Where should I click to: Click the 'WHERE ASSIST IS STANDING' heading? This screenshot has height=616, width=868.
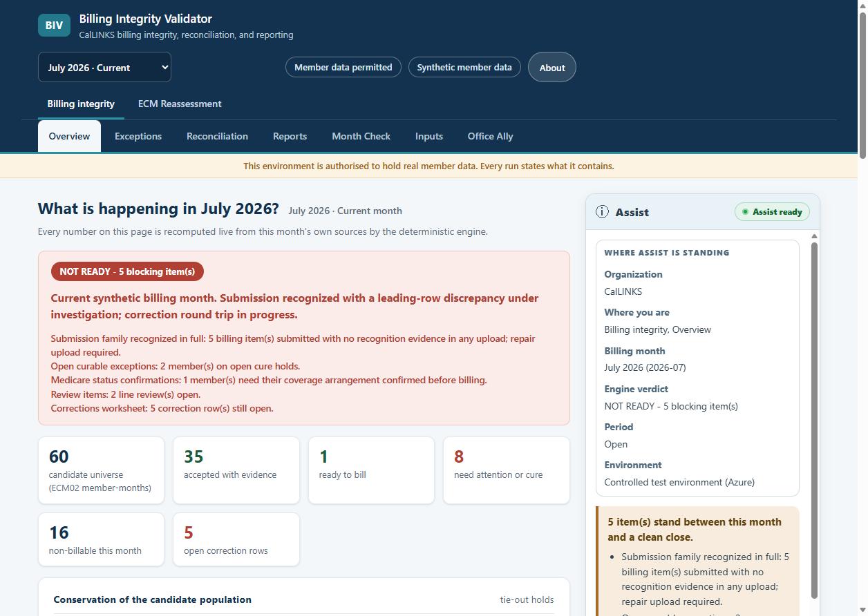pos(667,253)
